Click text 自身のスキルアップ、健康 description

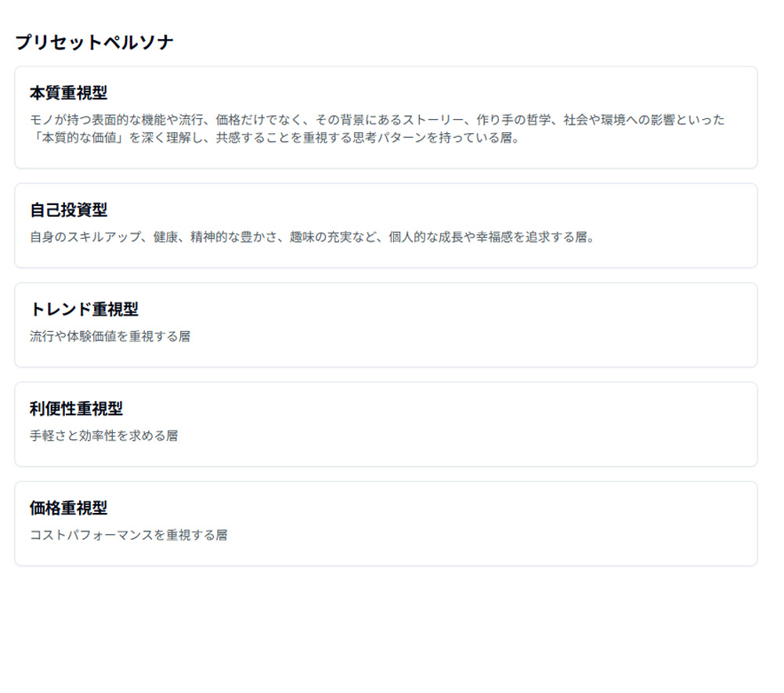tap(312, 237)
